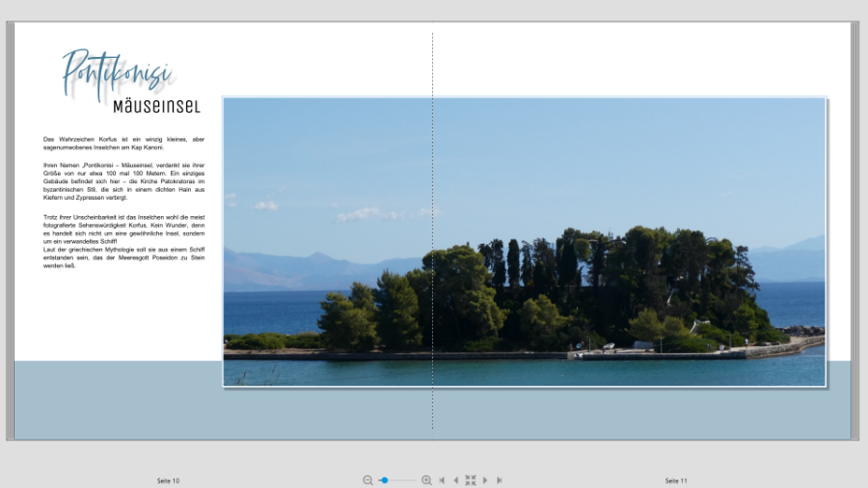This screenshot has height=488, width=868.
Task: Go to the previous page spread
Action: 455,480
